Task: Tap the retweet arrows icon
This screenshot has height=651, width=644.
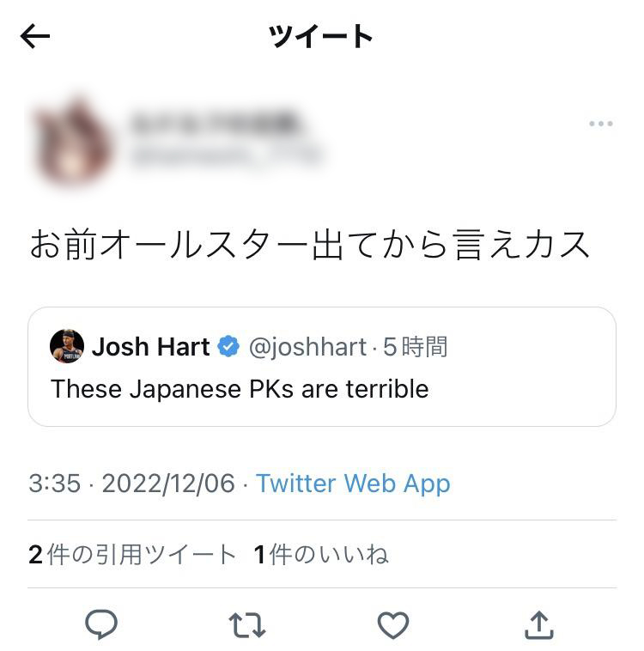Action: coord(247,624)
